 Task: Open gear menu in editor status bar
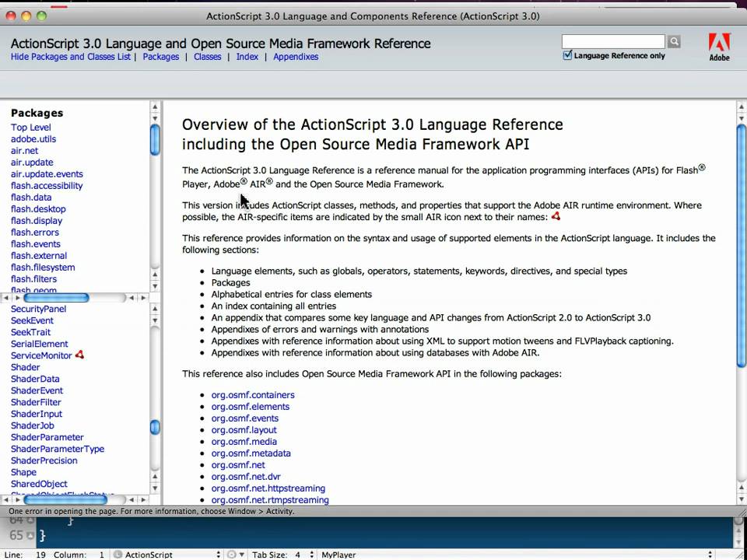coord(235,555)
